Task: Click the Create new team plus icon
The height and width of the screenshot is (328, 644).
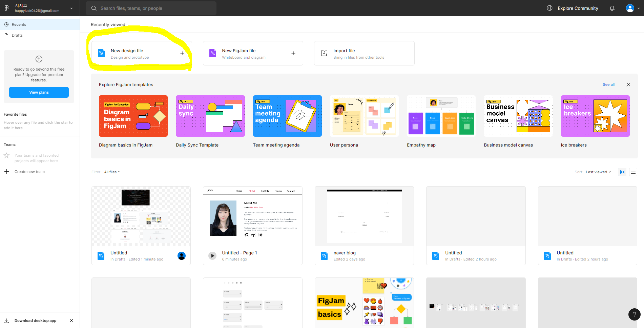Action: pos(6,172)
